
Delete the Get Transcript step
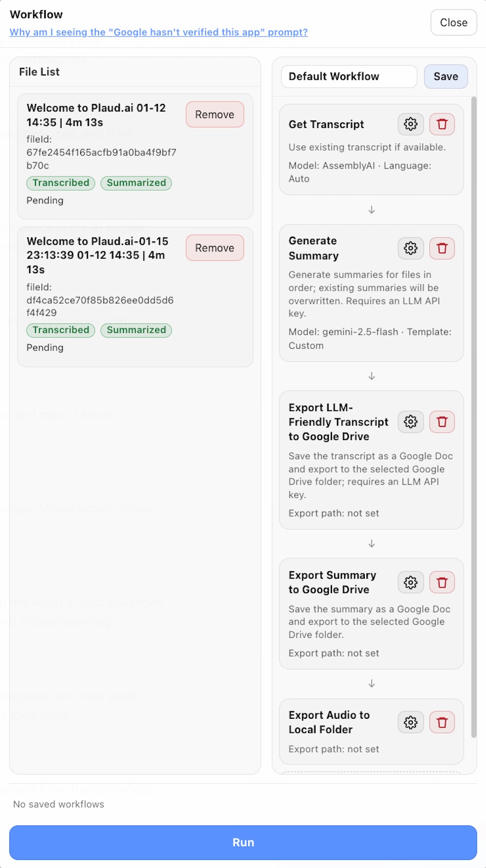(442, 125)
